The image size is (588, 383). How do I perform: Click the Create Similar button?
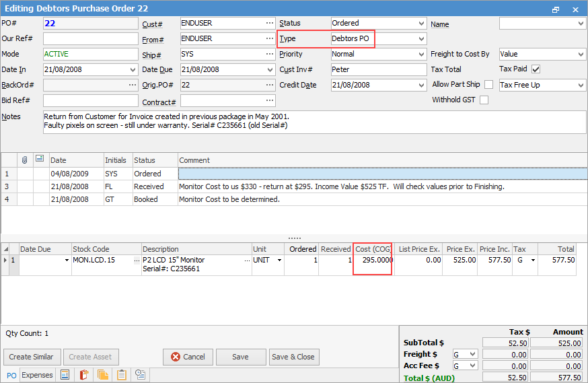(32, 357)
